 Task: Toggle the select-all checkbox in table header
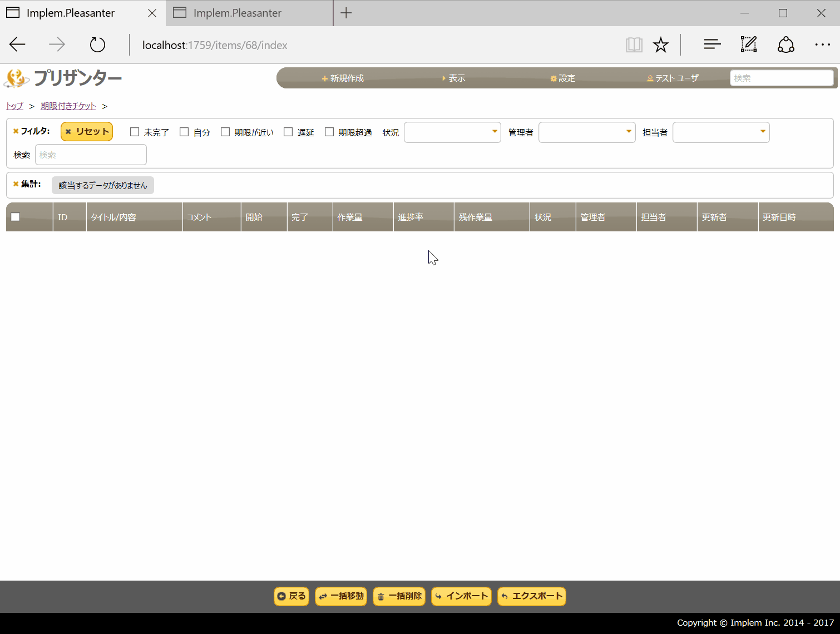click(x=16, y=217)
